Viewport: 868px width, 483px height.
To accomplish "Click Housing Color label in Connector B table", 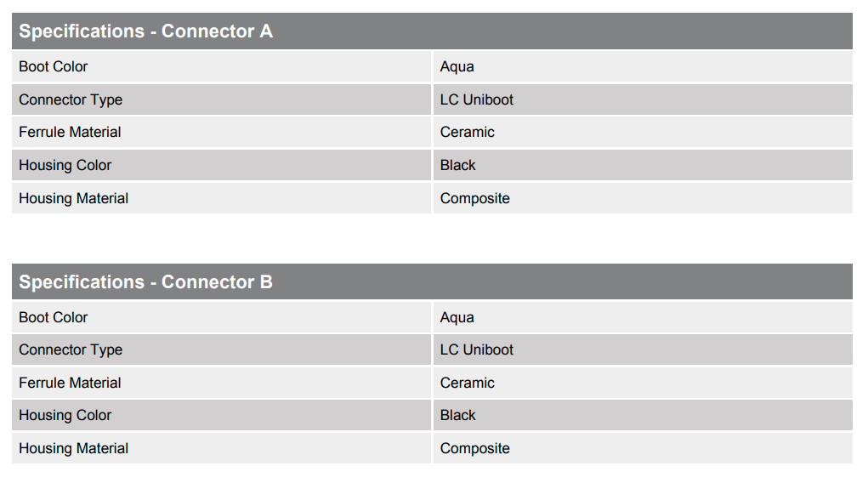I will pos(65,415).
